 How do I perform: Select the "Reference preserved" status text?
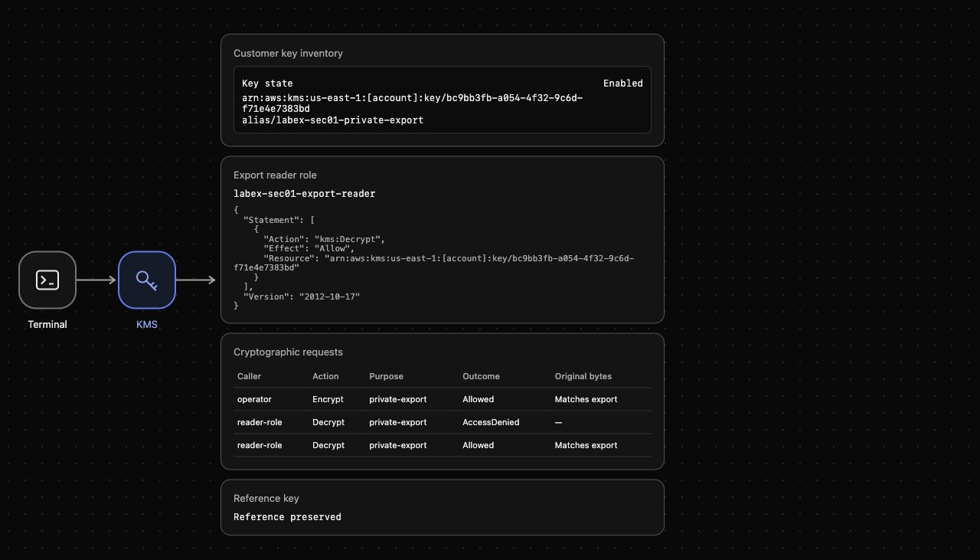tap(287, 517)
